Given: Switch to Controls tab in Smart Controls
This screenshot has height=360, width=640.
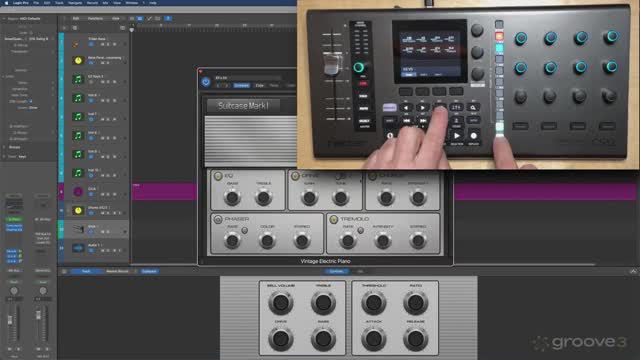Looking at the screenshot, I should tap(336, 271).
